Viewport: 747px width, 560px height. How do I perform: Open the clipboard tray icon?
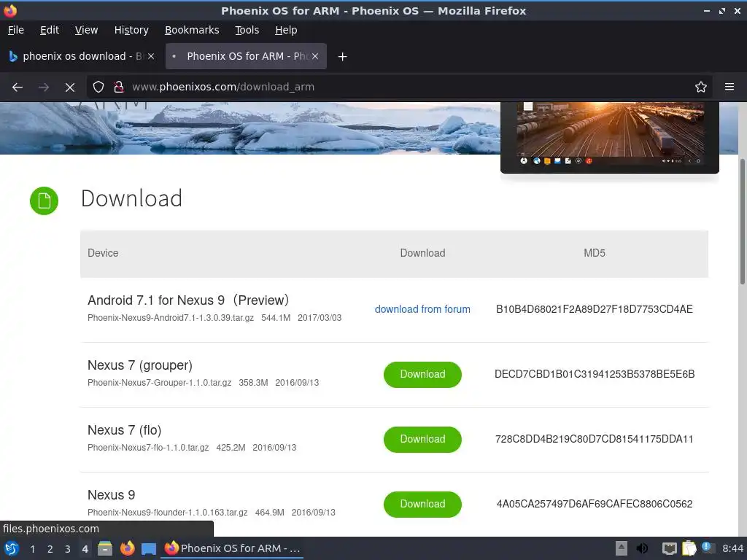point(689,548)
